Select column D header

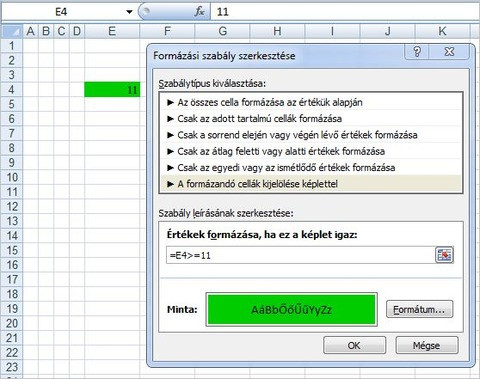click(x=77, y=31)
